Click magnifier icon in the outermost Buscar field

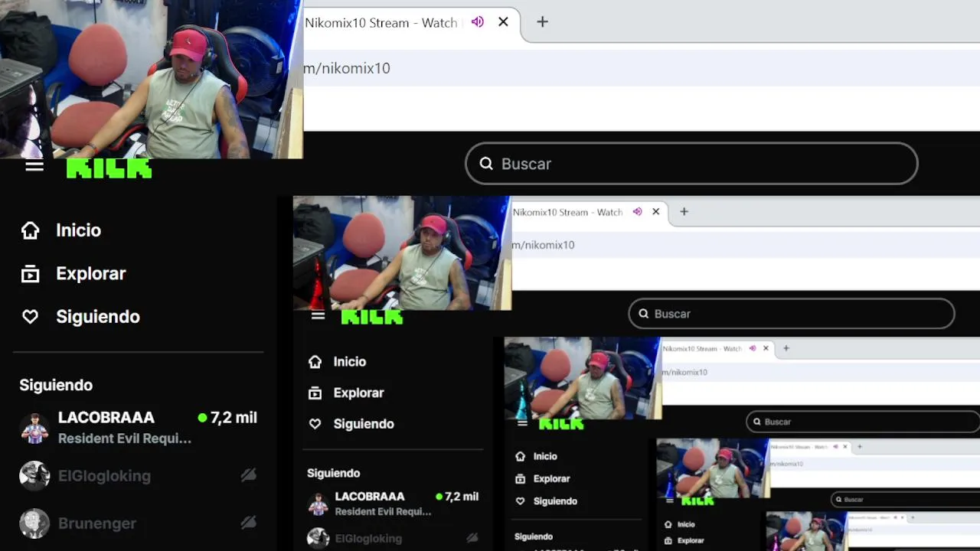[x=486, y=163]
